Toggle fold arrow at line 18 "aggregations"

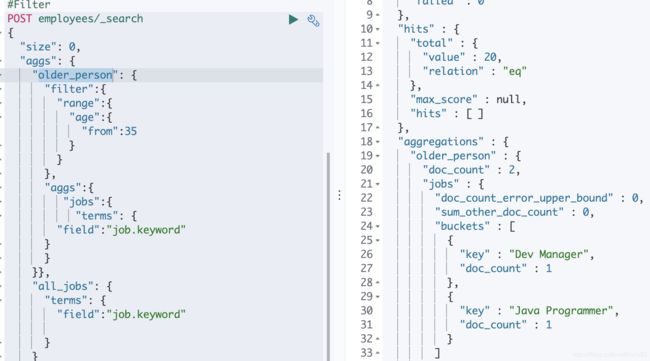(378, 142)
